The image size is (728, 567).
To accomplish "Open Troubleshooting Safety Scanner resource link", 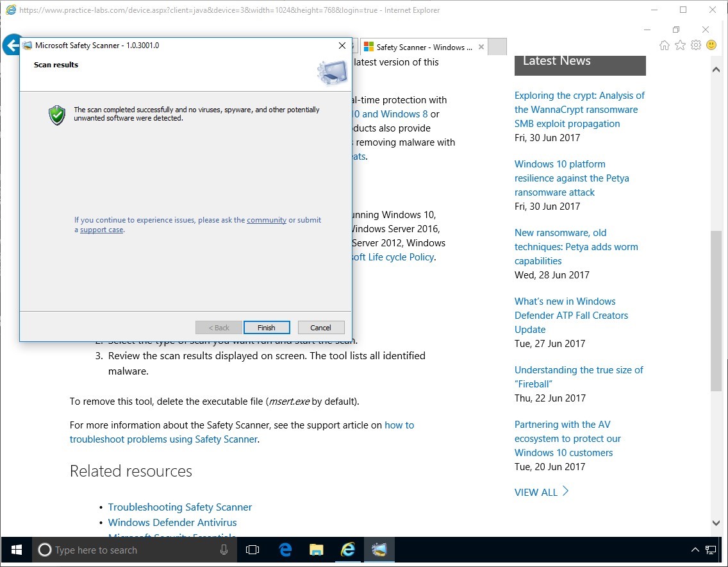I will coord(179,507).
